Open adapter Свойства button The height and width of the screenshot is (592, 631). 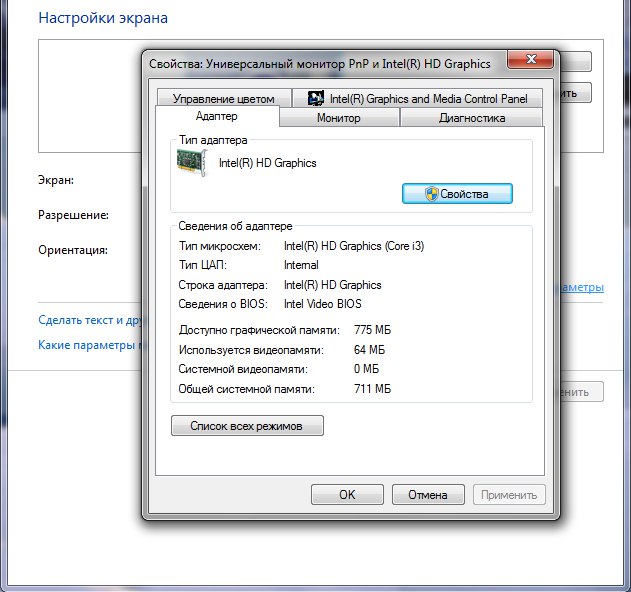(x=457, y=194)
